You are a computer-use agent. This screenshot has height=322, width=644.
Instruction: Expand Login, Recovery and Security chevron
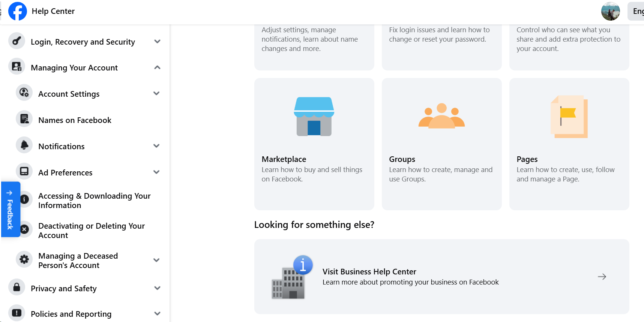[x=157, y=41]
